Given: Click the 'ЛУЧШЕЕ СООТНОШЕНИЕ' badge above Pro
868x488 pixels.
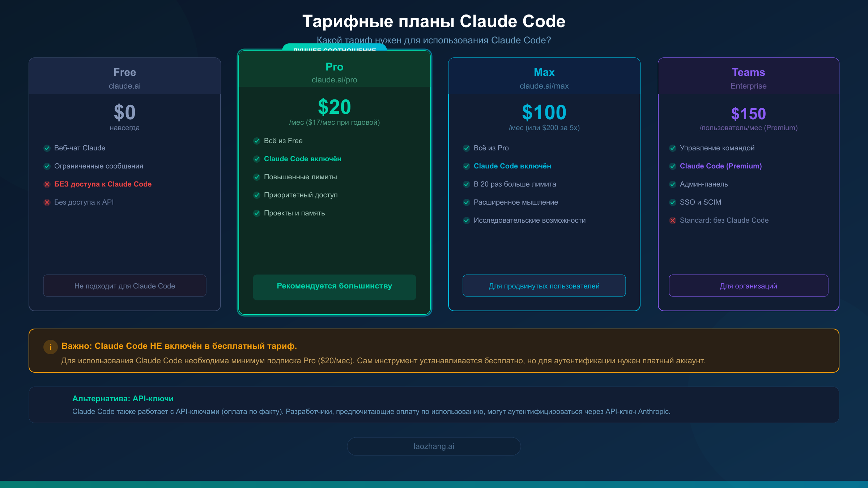Looking at the screenshot, I should (334, 49).
